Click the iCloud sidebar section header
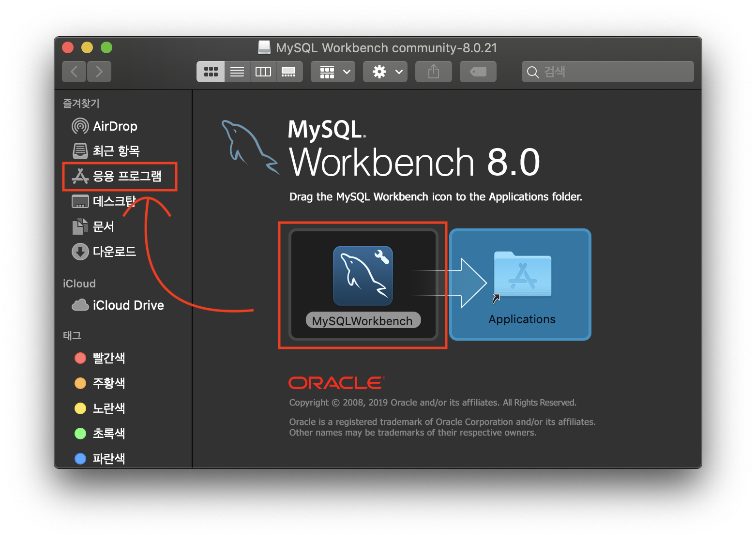This screenshot has width=756, height=540. pyautogui.click(x=79, y=284)
